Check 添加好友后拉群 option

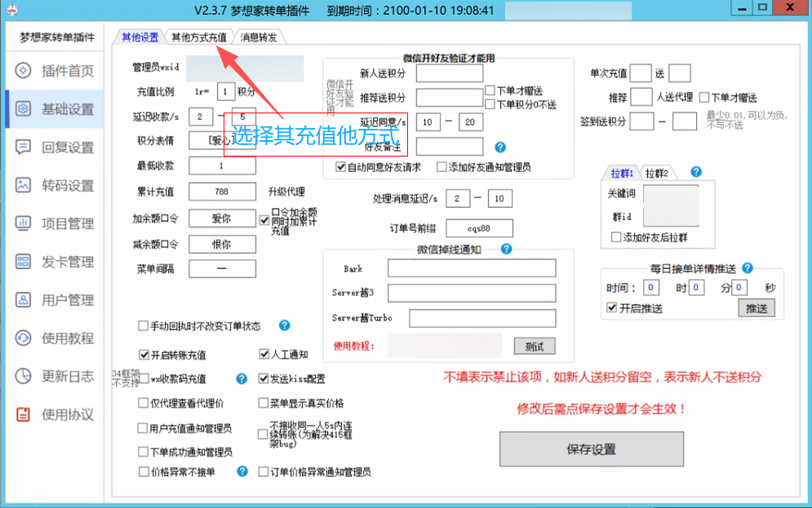coord(616,237)
